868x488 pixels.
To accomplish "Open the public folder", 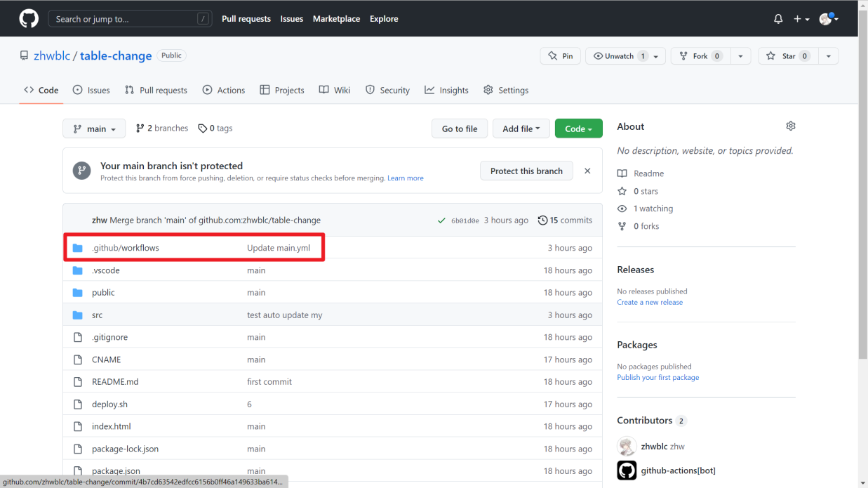I will tap(103, 293).
